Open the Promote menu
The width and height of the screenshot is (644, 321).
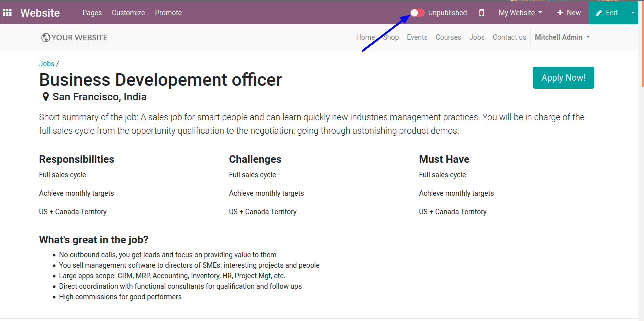pyautogui.click(x=168, y=13)
